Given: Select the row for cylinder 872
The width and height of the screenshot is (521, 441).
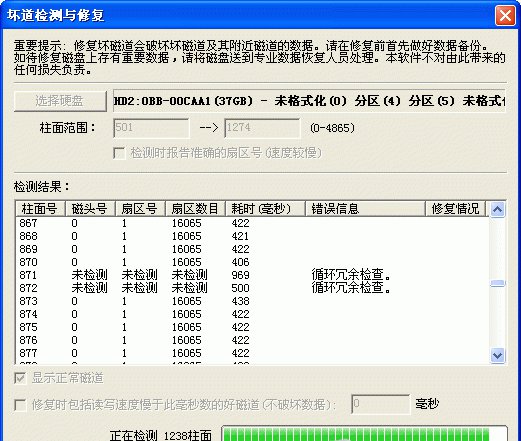Looking at the screenshot, I should click(252, 288).
